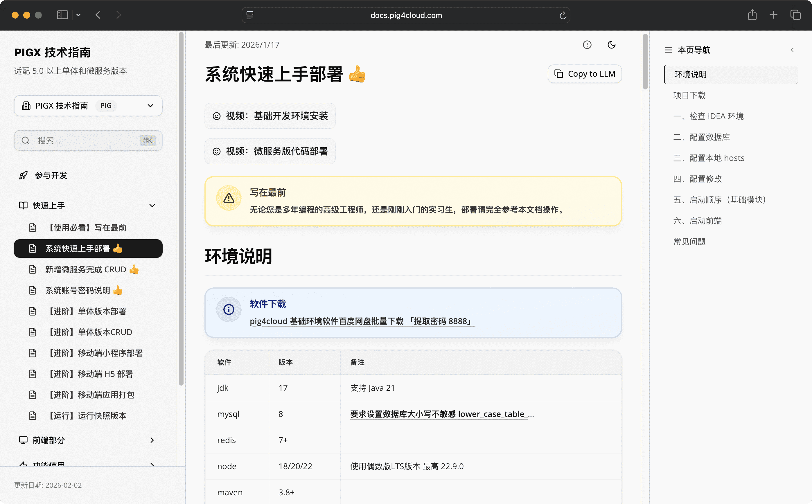This screenshot has width=812, height=504.
Task: Open video link 微服务版代码部署
Action: [270, 151]
